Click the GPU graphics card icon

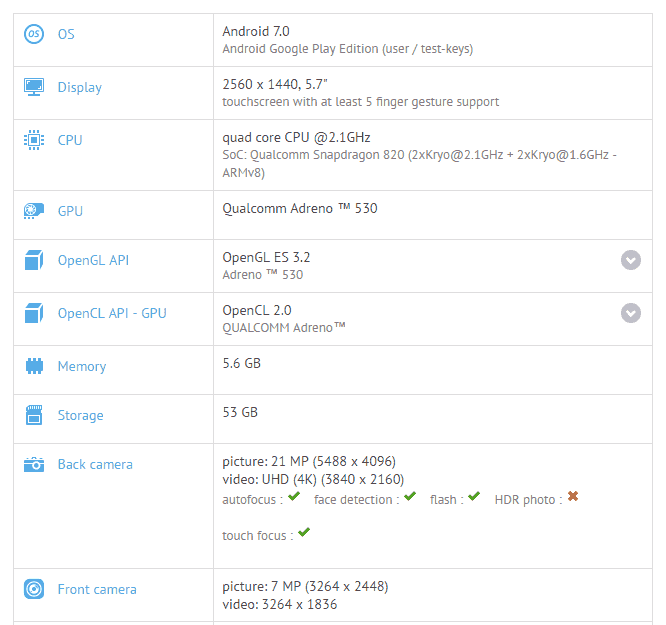click(x=34, y=211)
